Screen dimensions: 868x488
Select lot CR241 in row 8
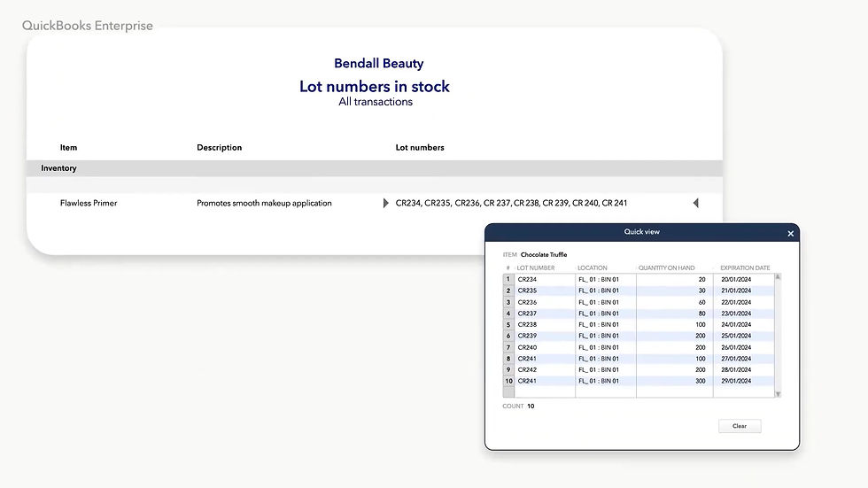pyautogui.click(x=527, y=359)
